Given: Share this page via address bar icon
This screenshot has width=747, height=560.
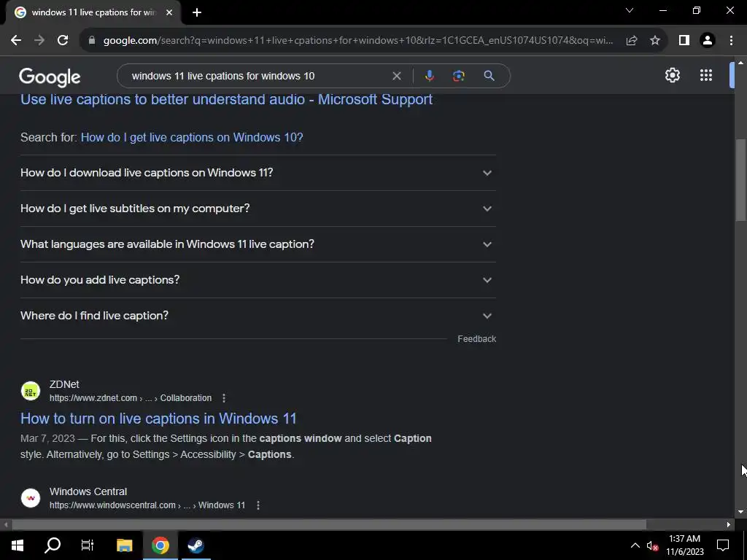Looking at the screenshot, I should click(632, 41).
